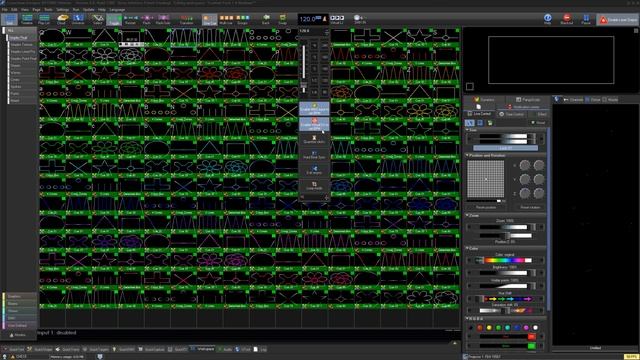Switch to the QuickFX bottom tab
640x360 pixels.
pos(178,349)
